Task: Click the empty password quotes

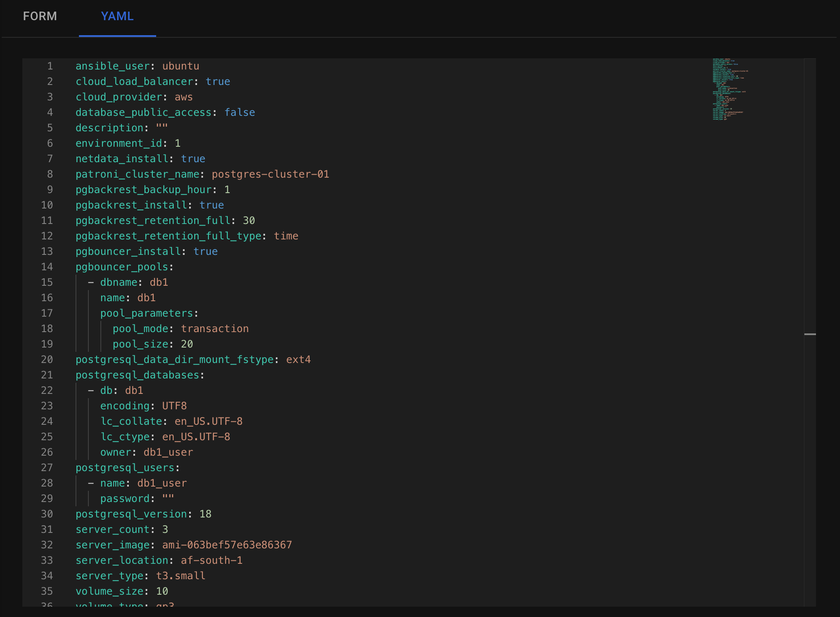Action: 168,499
